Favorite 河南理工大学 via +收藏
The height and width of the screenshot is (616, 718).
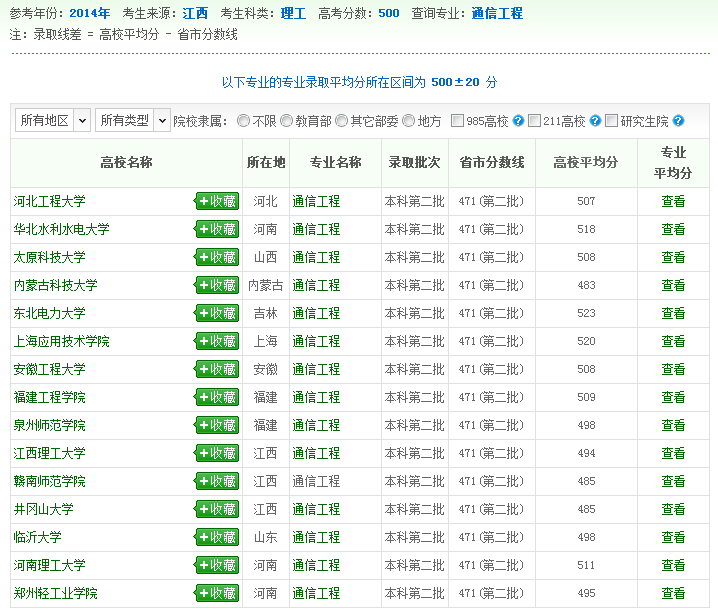[217, 565]
